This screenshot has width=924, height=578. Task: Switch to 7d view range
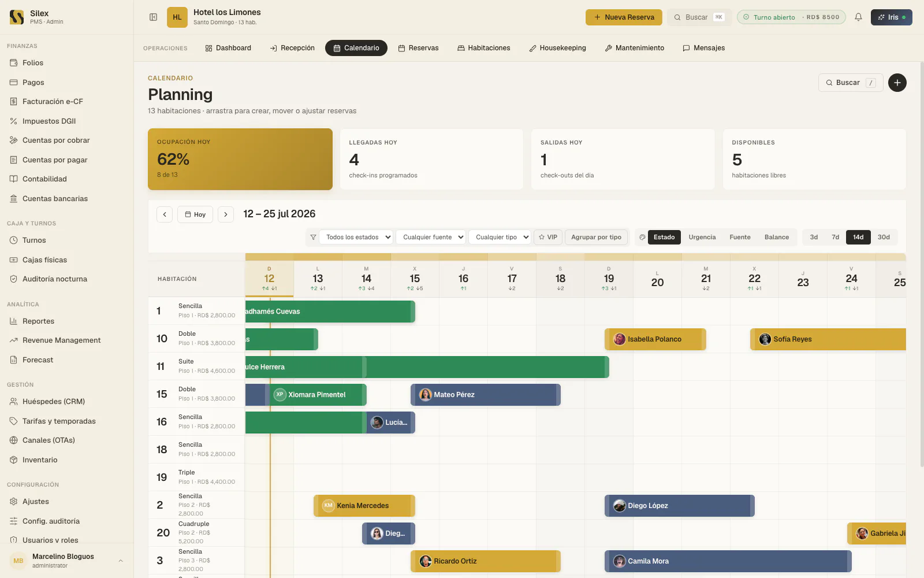(835, 237)
